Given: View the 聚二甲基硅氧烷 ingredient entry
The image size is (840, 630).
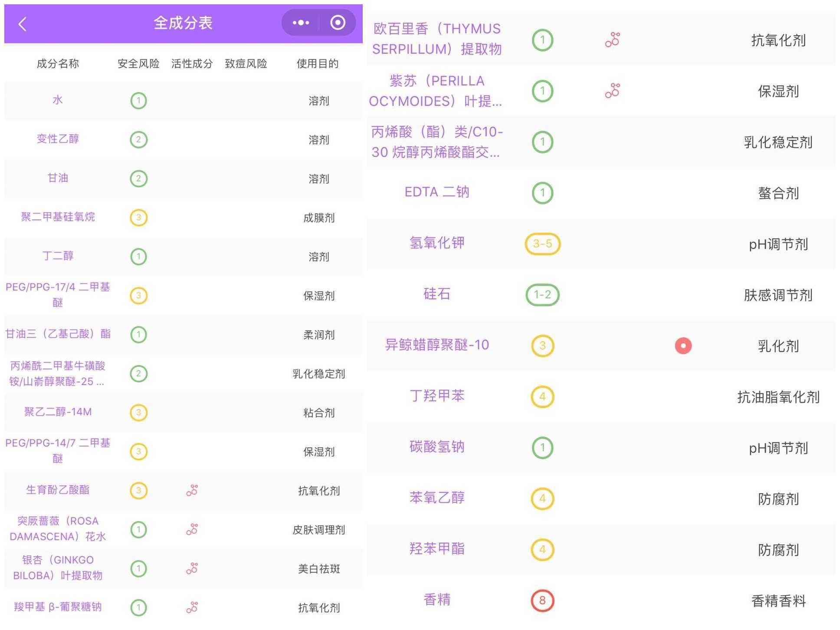Looking at the screenshot, I should tap(59, 217).
